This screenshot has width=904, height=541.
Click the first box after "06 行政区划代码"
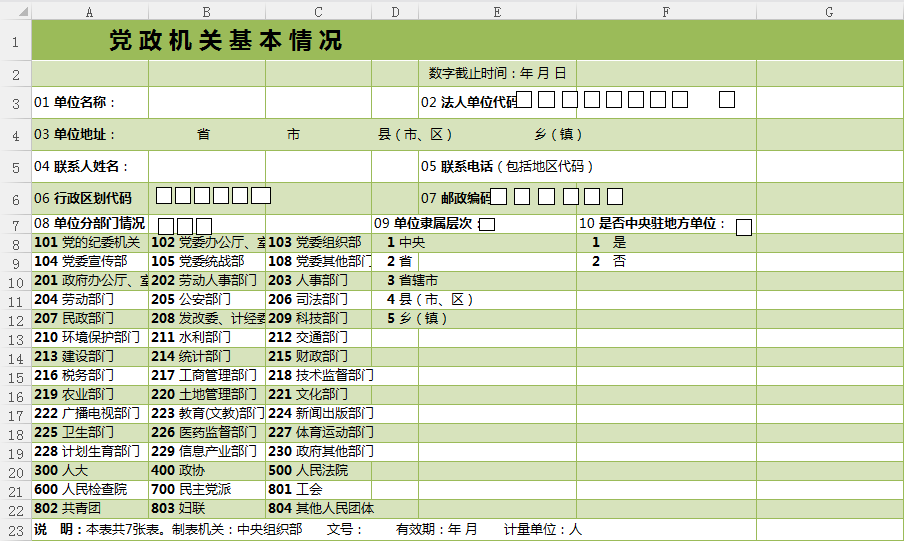164,196
